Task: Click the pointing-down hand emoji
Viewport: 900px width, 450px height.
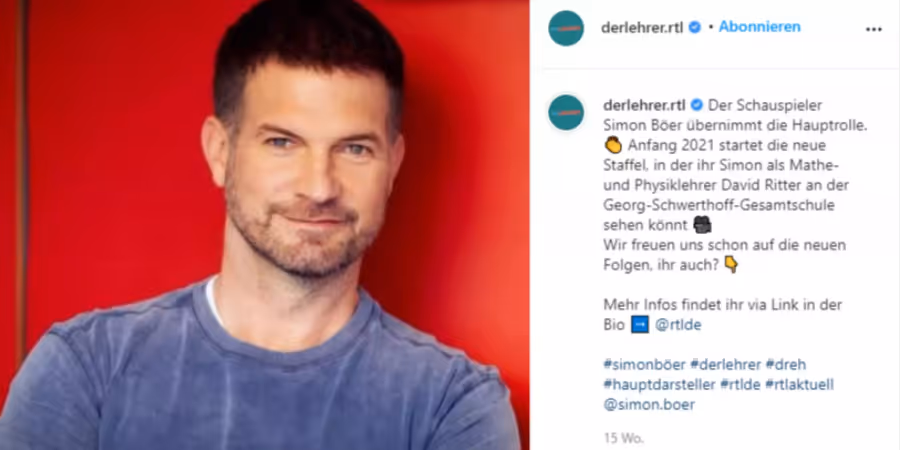Action: 731,265
